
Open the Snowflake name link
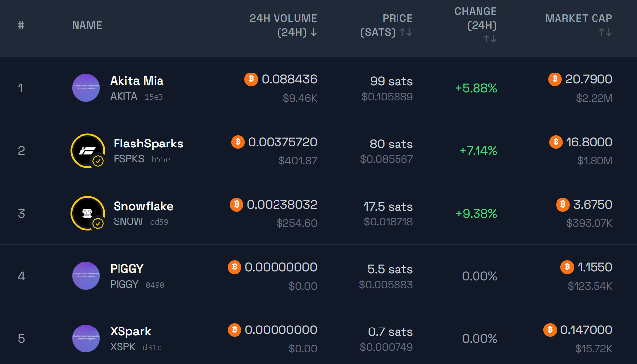pyautogui.click(x=144, y=206)
